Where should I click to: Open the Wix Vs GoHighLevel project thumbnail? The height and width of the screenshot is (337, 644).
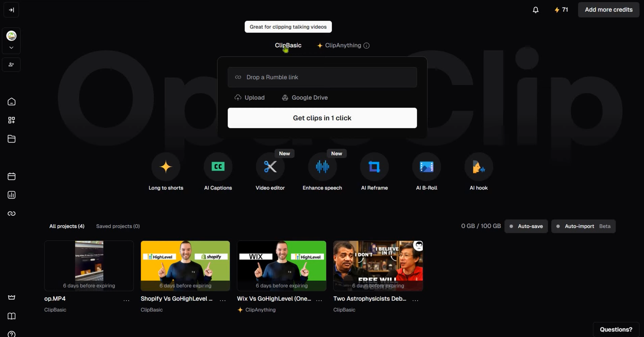pyautogui.click(x=281, y=266)
